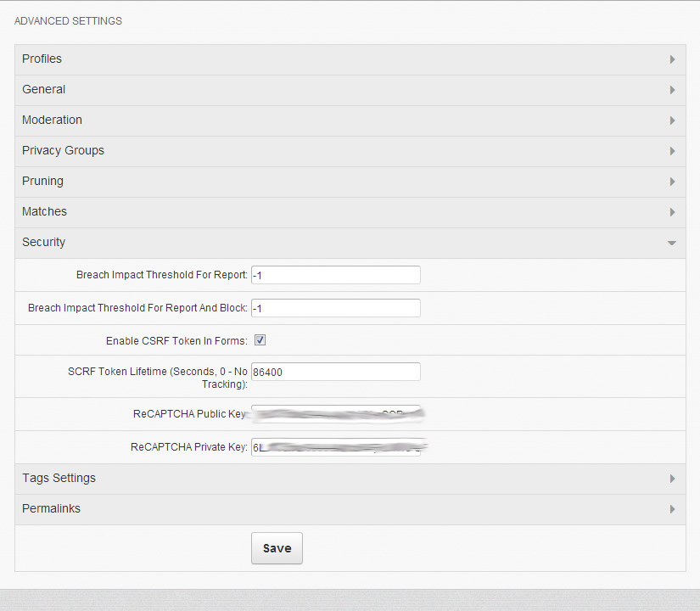Click the Security section heading
The height and width of the screenshot is (611, 700).
[44, 243]
